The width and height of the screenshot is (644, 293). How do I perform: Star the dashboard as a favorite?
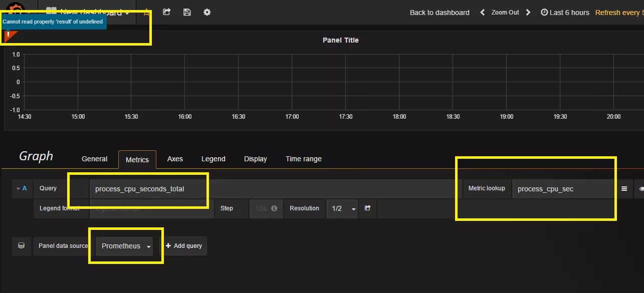click(145, 12)
